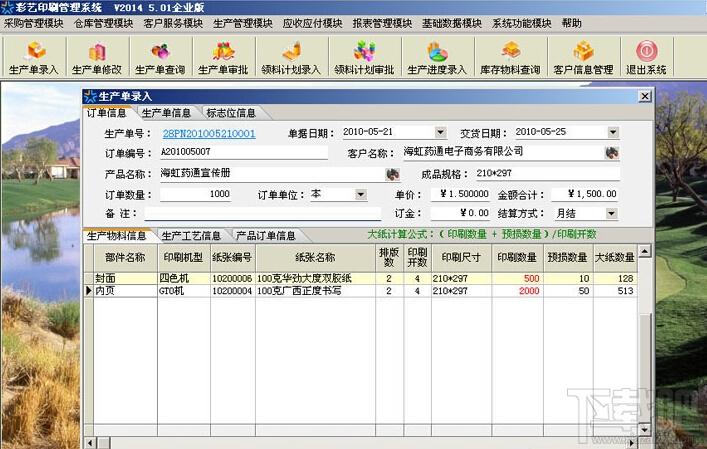
Task: Click 纸张名称 column header
Action: pyautogui.click(x=315, y=258)
